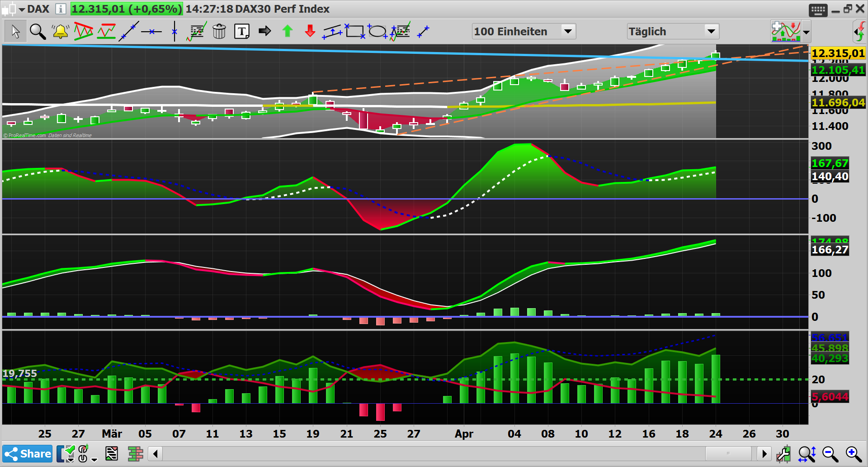Restore the chart window size
The width and height of the screenshot is (868, 467).
(848, 9)
